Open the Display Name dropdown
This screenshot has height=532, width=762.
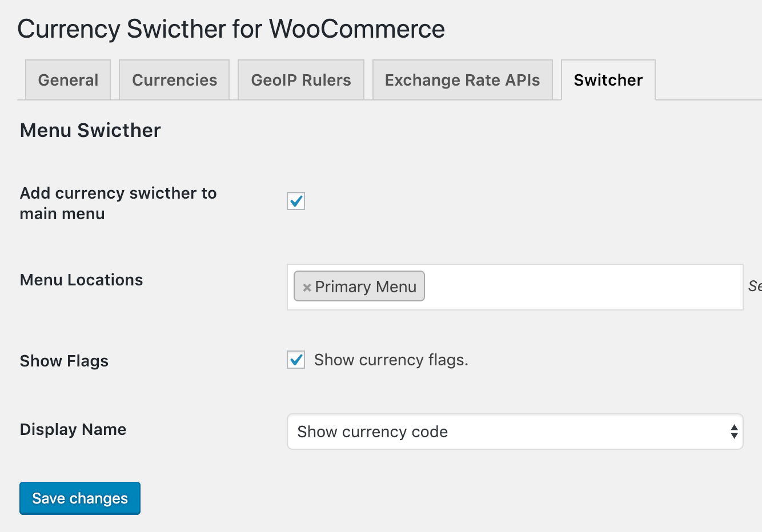(x=515, y=432)
